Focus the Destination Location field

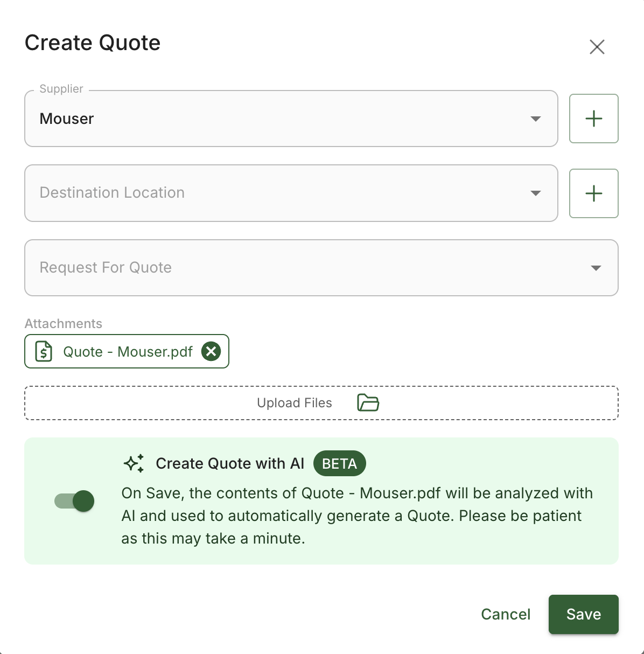[x=269, y=193]
